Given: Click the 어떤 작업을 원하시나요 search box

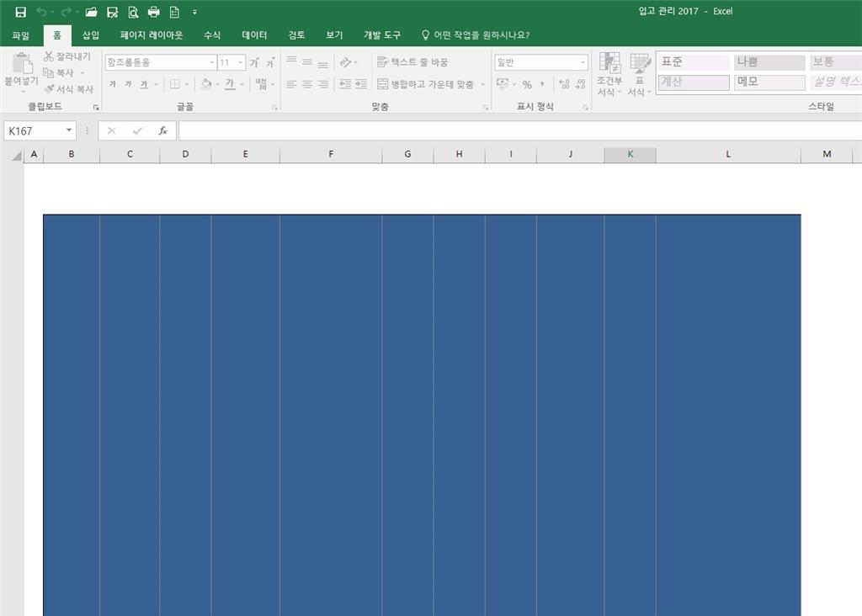Looking at the screenshot, I should tap(476, 35).
